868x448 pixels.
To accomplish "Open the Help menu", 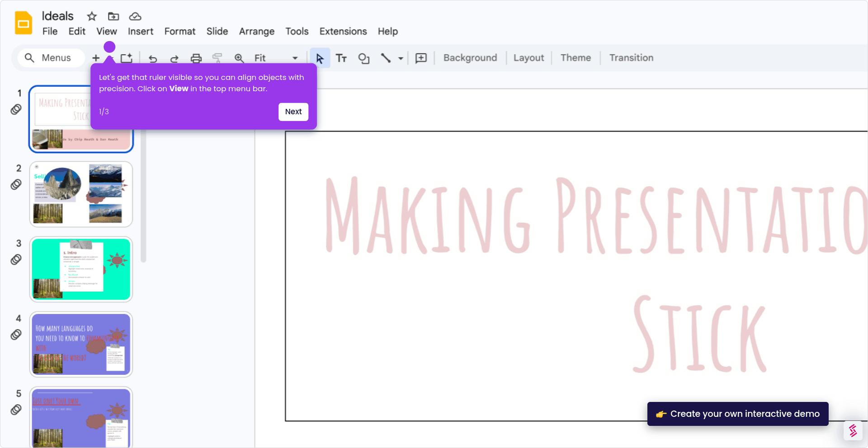I will coord(388,31).
